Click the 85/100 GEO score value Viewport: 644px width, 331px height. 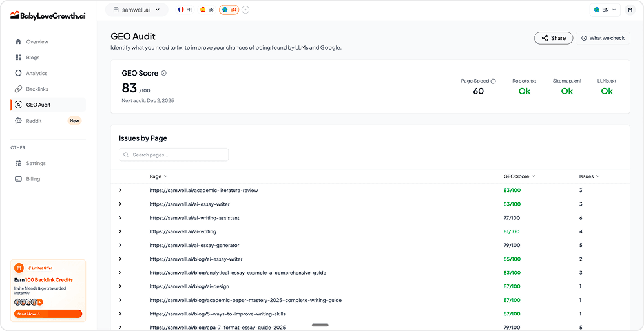tap(512, 259)
